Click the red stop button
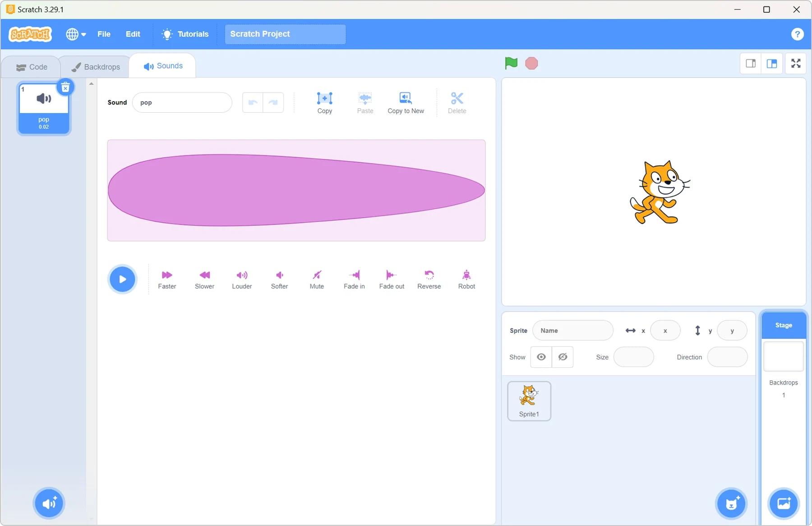812x526 pixels. [531, 63]
